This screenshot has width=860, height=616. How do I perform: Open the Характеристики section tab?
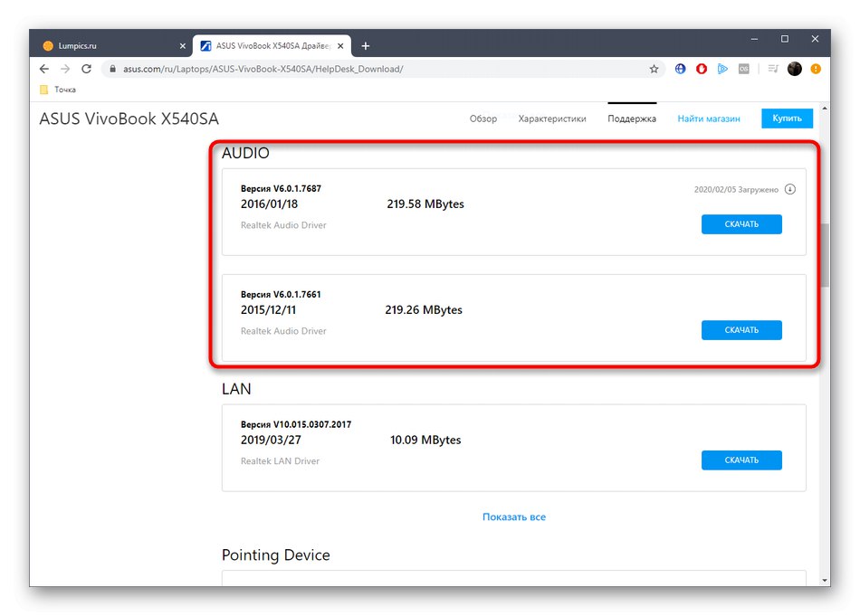[552, 118]
